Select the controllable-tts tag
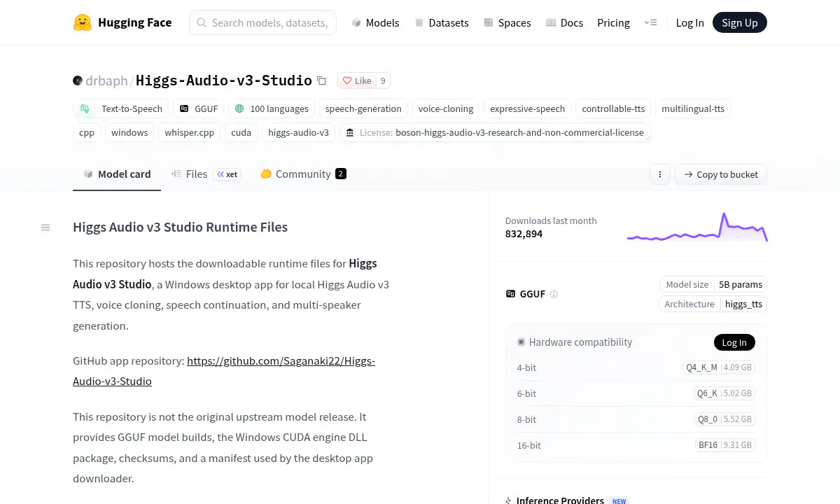This screenshot has height=504, width=840. coord(613,108)
